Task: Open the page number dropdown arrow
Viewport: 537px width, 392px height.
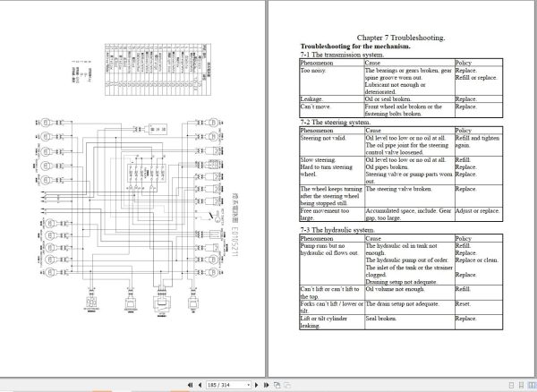Action: (249, 385)
